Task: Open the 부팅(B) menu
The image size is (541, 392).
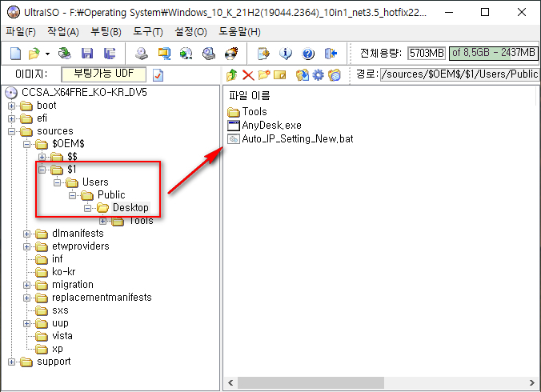Action: (106, 32)
